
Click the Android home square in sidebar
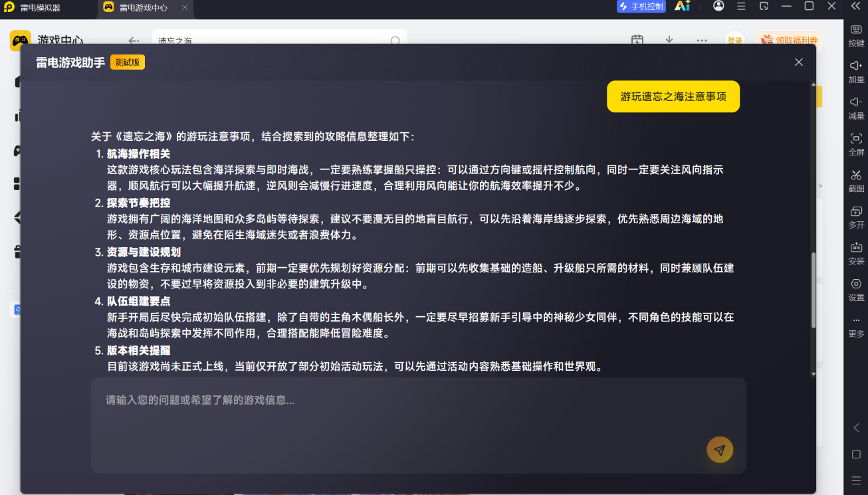click(856, 454)
